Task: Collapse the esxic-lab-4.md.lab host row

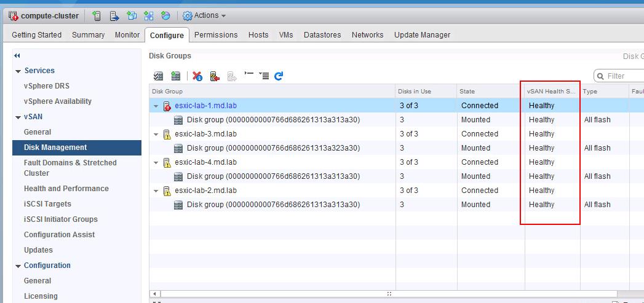Action: (x=156, y=163)
